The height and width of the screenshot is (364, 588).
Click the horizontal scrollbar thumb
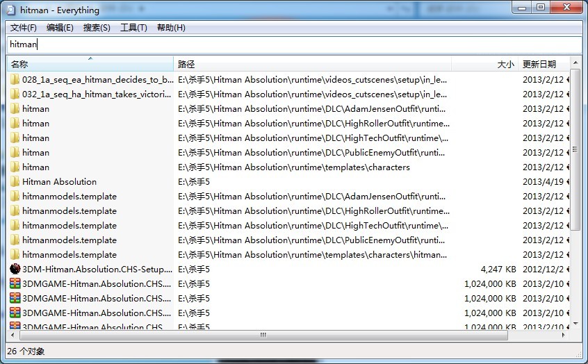(x=263, y=334)
